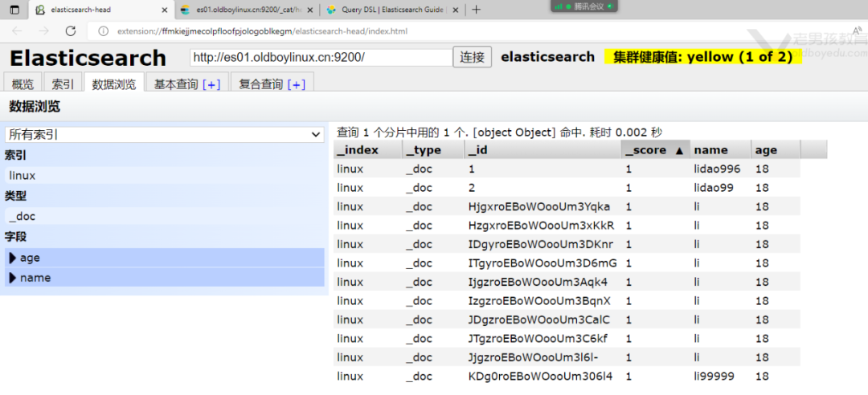Viewport: 868px width, 395px height.
Task: Select the linux index in the sidebar
Action: pos(23,175)
